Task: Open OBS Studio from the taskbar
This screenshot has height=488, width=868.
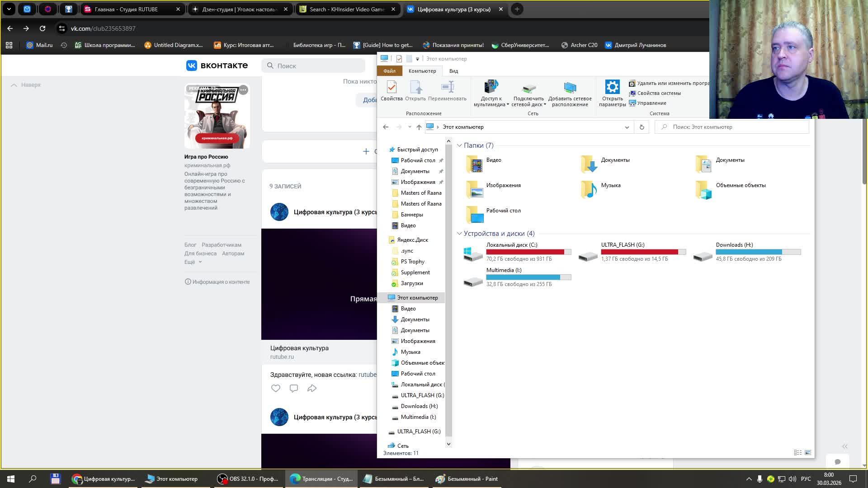Action: click(248, 479)
